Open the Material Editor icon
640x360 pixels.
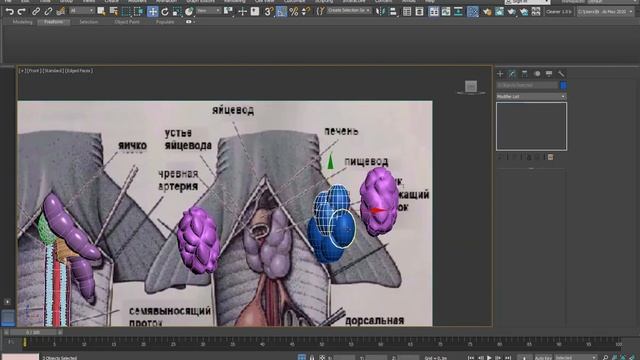[473, 11]
